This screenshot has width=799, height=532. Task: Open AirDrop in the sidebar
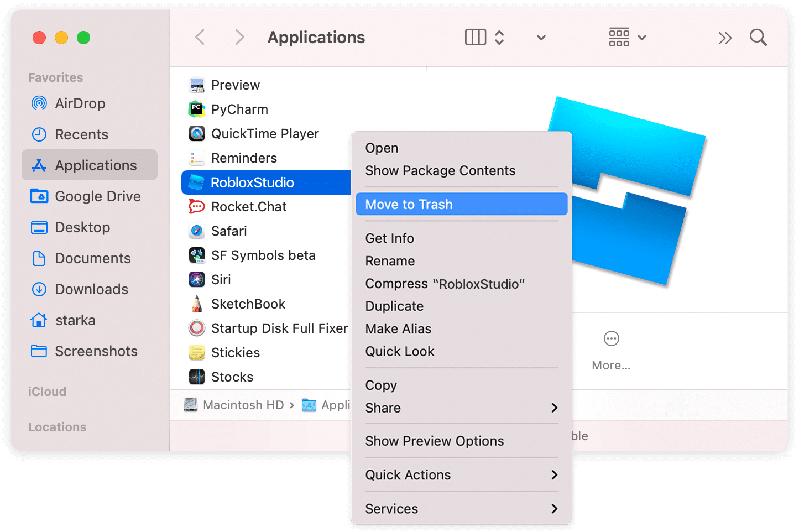tap(80, 103)
